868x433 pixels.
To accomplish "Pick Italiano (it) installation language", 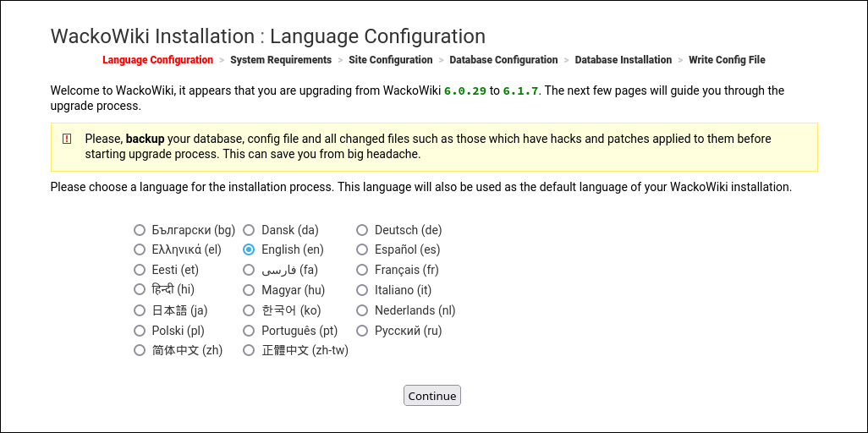I will (x=362, y=290).
